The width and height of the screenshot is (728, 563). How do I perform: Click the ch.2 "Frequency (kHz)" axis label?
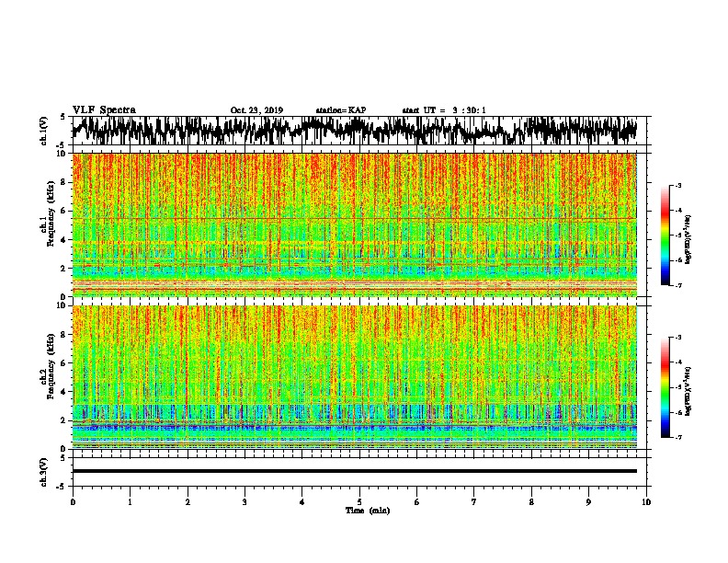point(51,365)
